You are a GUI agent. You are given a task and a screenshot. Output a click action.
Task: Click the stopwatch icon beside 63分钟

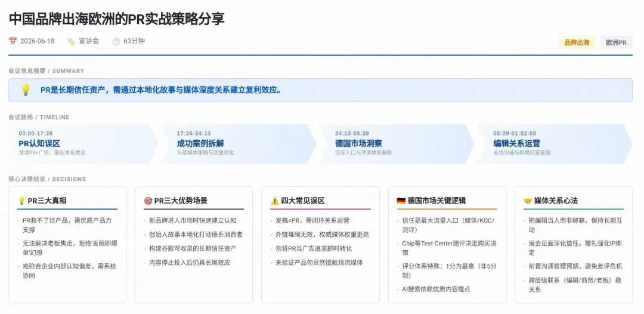[x=116, y=41]
